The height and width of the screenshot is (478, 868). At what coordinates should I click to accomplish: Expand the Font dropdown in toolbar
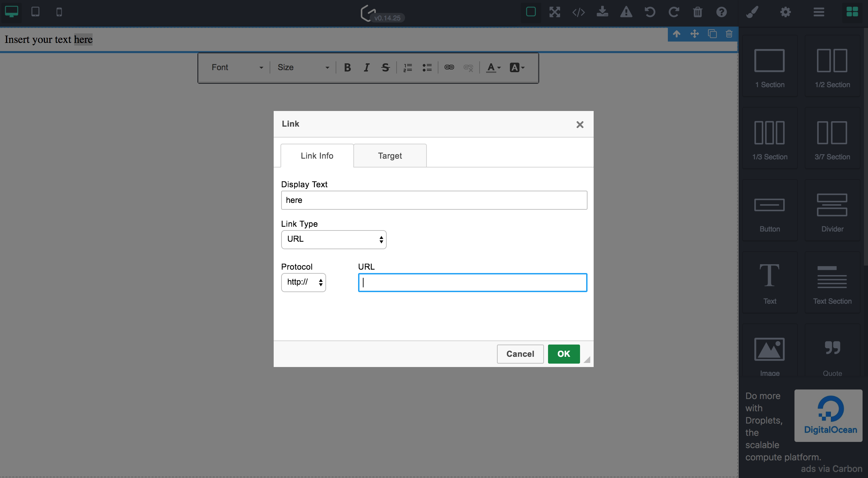(x=237, y=67)
